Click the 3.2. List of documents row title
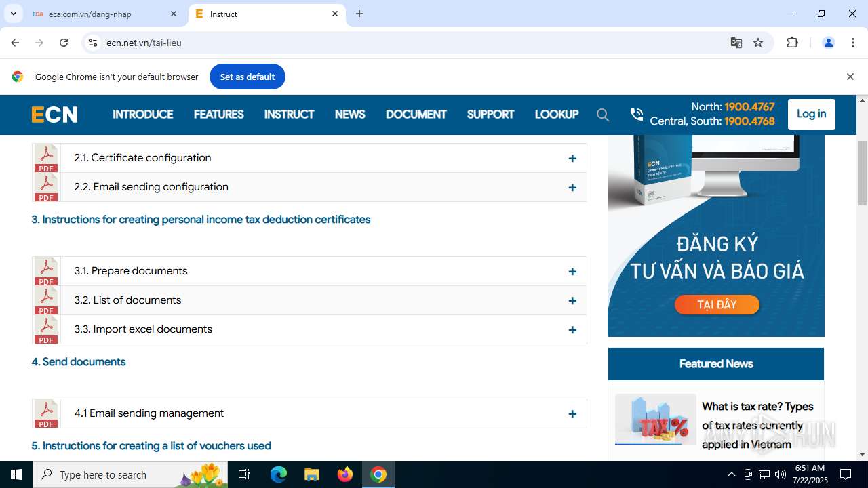 pos(127,300)
